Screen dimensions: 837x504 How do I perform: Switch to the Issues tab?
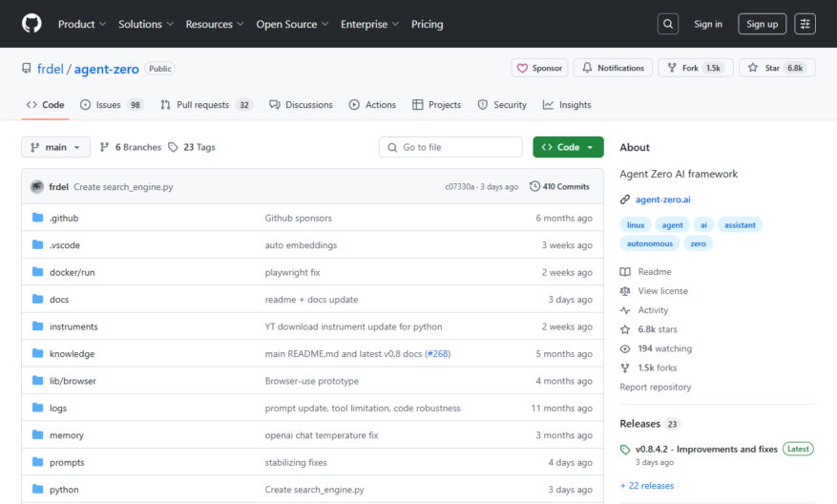pyautogui.click(x=112, y=105)
